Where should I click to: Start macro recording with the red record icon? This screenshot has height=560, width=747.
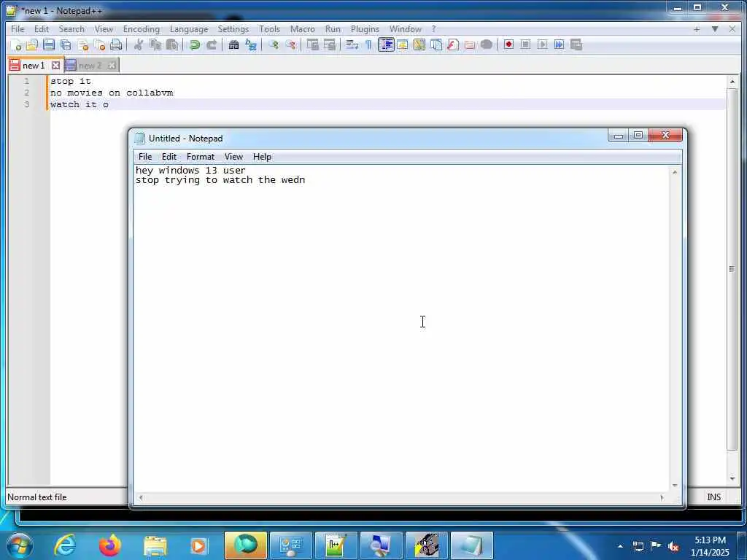[508, 44]
